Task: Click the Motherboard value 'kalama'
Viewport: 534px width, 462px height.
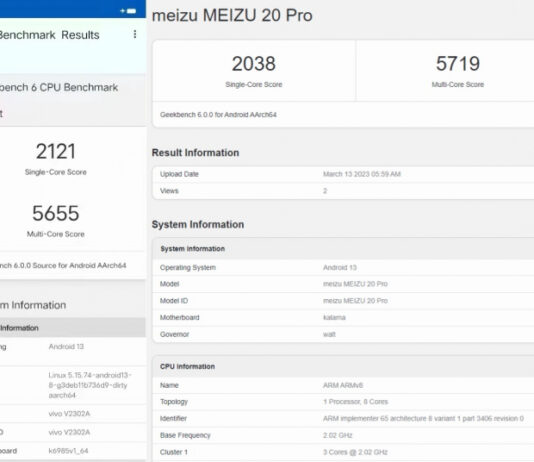Action: click(334, 318)
